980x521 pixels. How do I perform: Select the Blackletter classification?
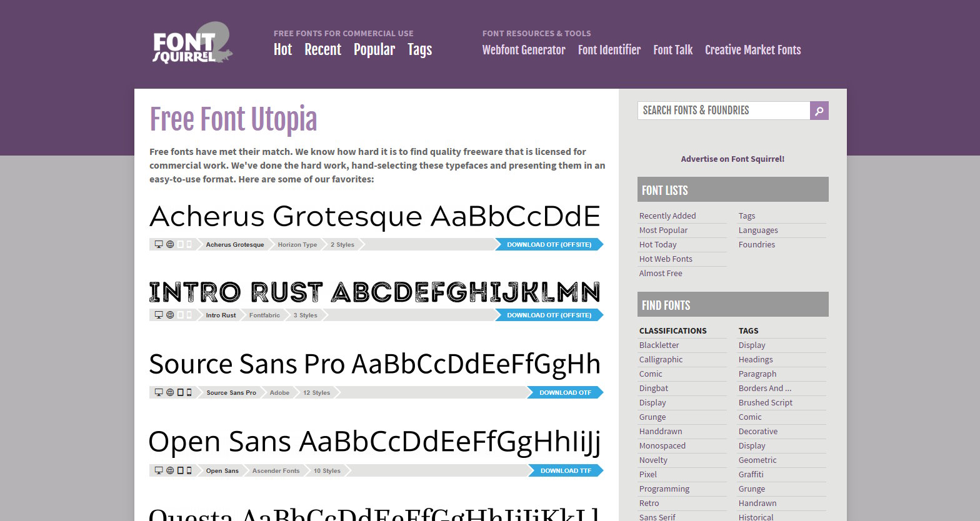[x=659, y=345]
